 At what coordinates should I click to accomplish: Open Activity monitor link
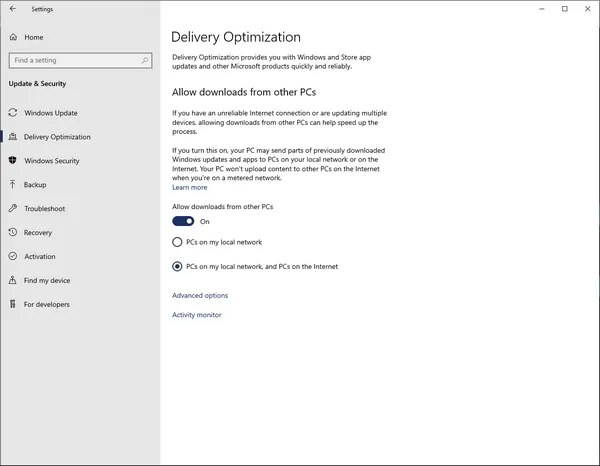tap(197, 315)
